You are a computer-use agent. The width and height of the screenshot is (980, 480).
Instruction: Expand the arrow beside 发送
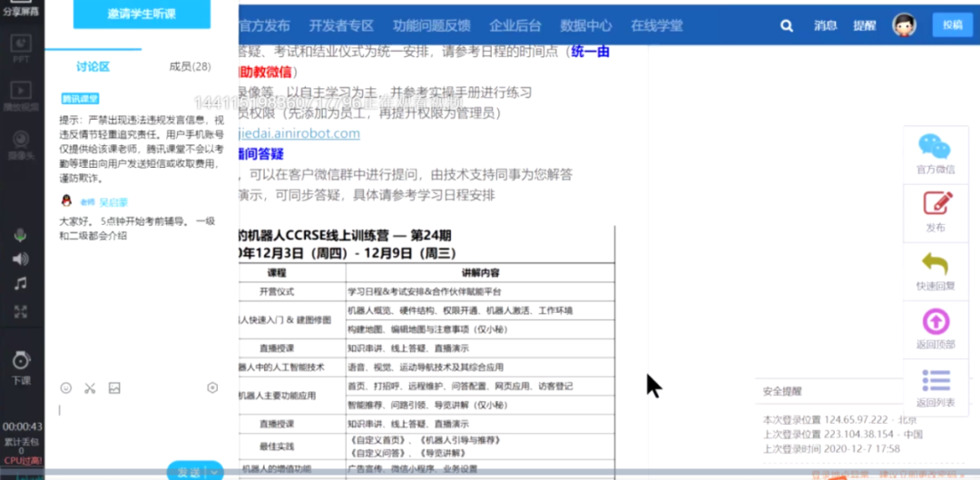point(214,472)
